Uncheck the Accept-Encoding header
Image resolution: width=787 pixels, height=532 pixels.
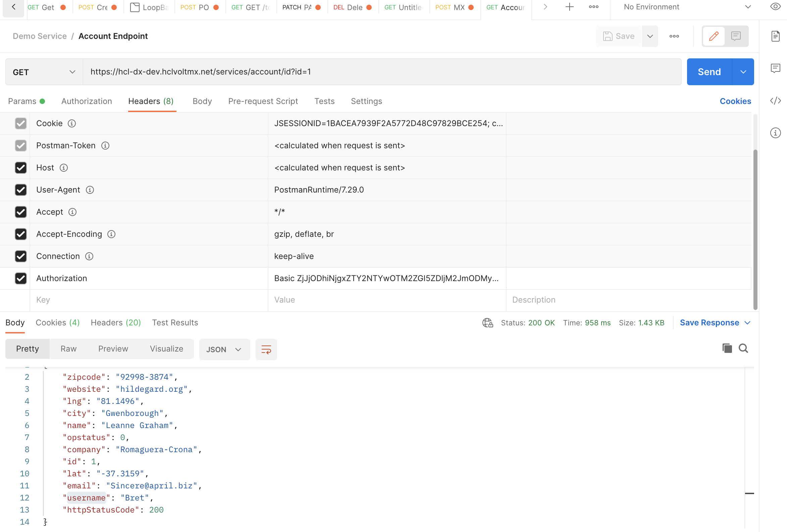[21, 234]
